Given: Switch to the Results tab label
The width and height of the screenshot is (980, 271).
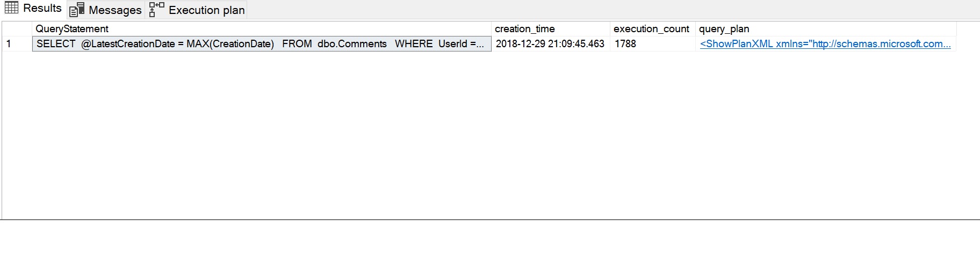Looking at the screenshot, I should (42, 9).
